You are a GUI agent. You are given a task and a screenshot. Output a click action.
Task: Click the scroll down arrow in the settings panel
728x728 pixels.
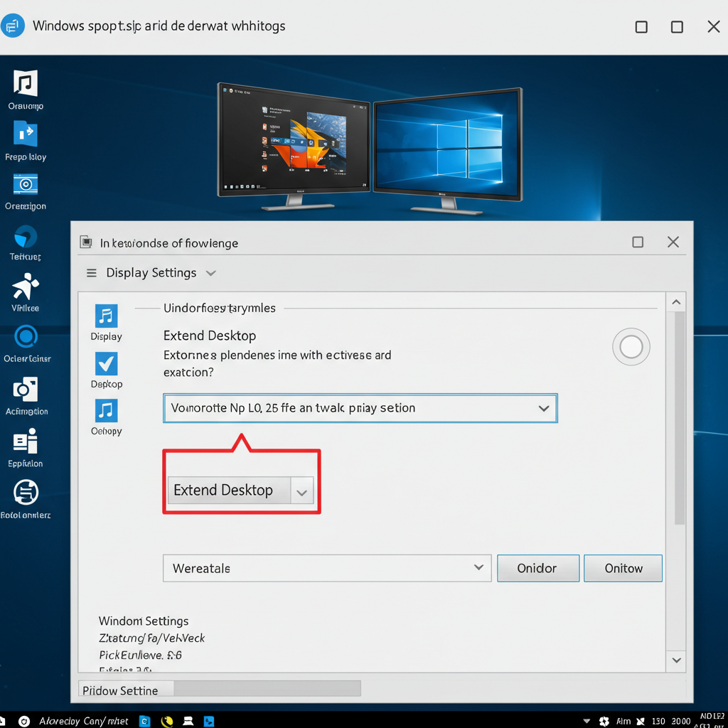pos(676,660)
